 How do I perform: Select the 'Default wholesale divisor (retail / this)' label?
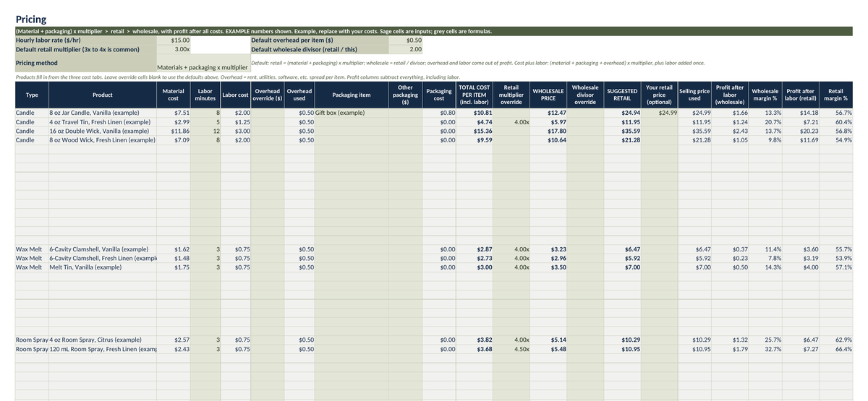pyautogui.click(x=319, y=50)
